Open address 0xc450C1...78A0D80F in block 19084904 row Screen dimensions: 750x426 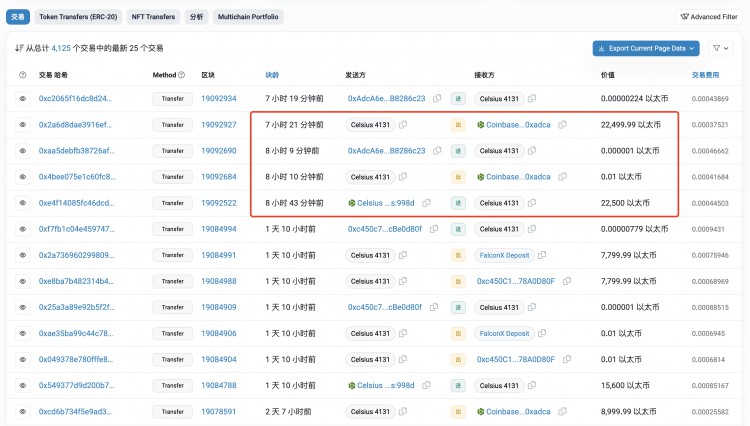(516, 359)
